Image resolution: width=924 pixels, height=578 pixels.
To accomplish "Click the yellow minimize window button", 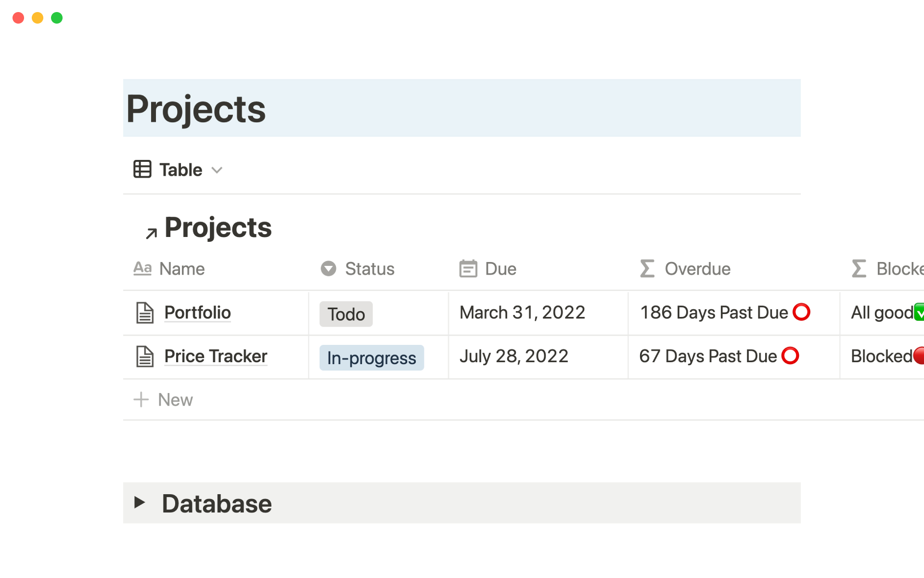I will point(38,18).
